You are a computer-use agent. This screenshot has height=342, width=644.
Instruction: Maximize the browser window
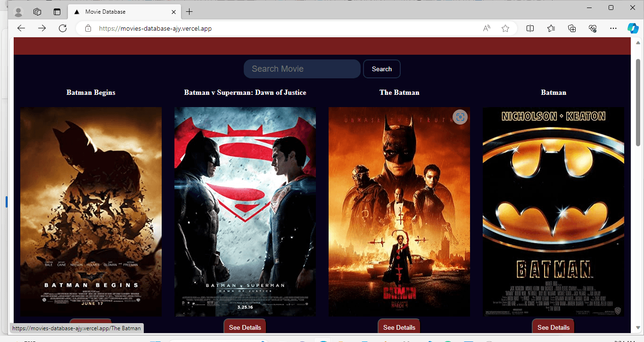pos(611,8)
